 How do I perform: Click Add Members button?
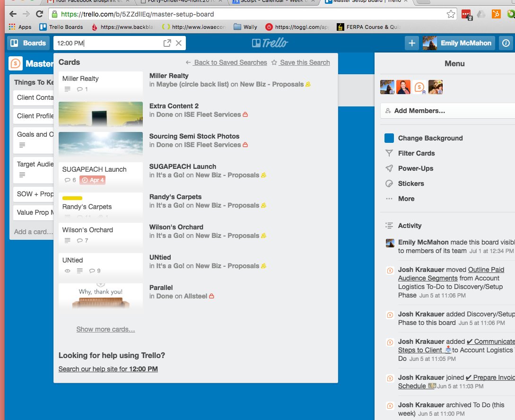pos(448,111)
